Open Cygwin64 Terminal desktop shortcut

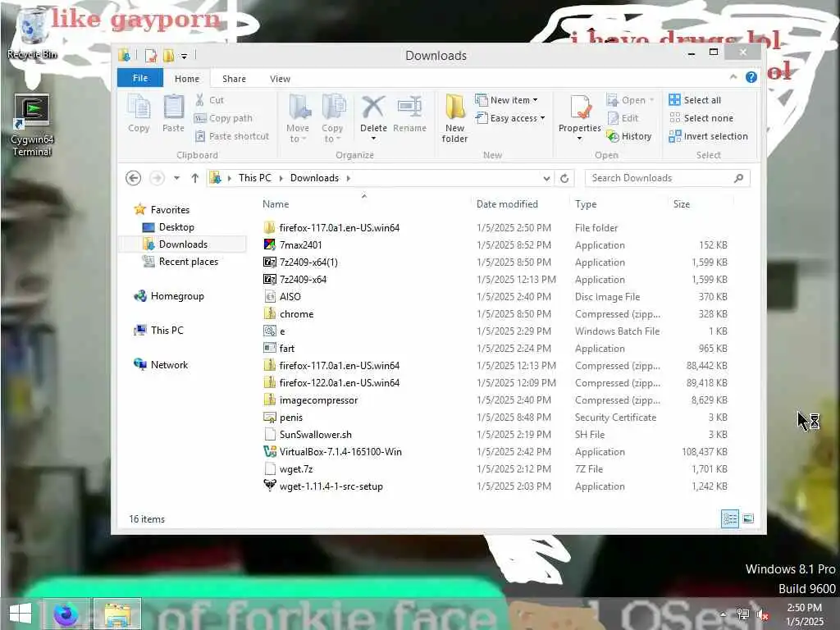click(x=32, y=126)
